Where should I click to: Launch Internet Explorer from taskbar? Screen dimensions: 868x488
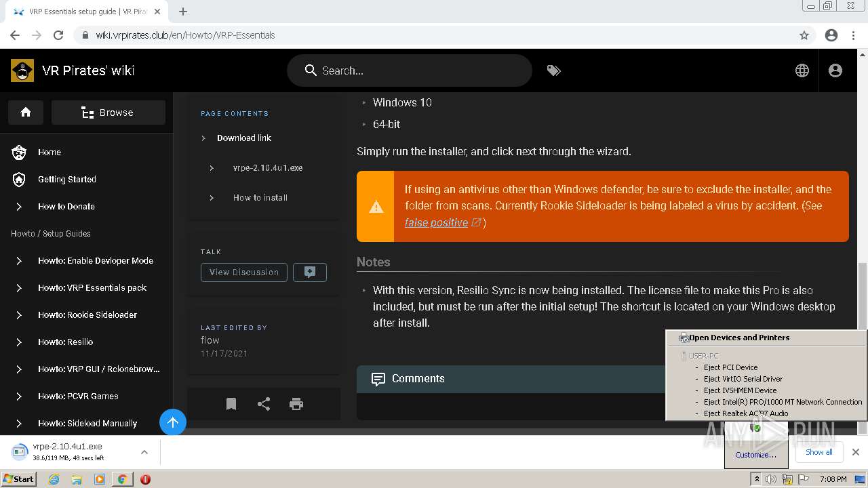pos(54,479)
